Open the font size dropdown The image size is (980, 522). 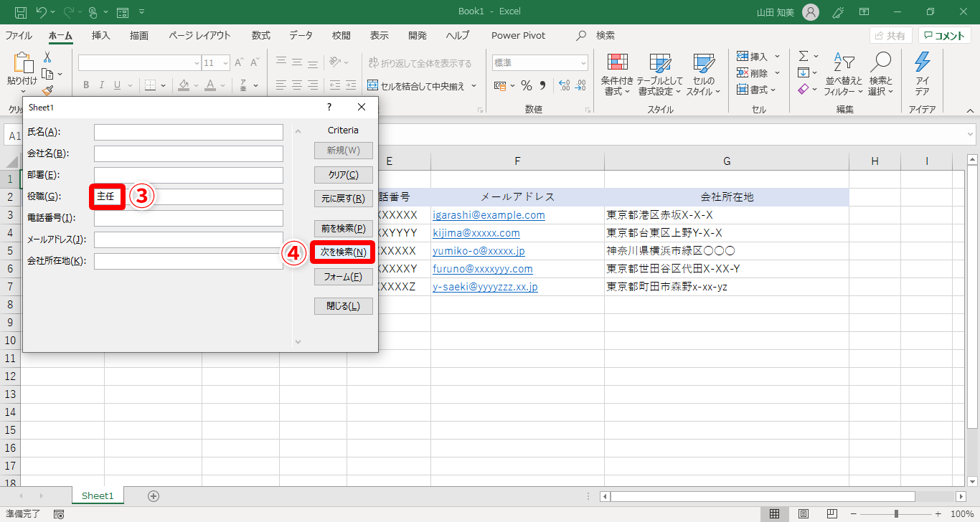coord(225,63)
